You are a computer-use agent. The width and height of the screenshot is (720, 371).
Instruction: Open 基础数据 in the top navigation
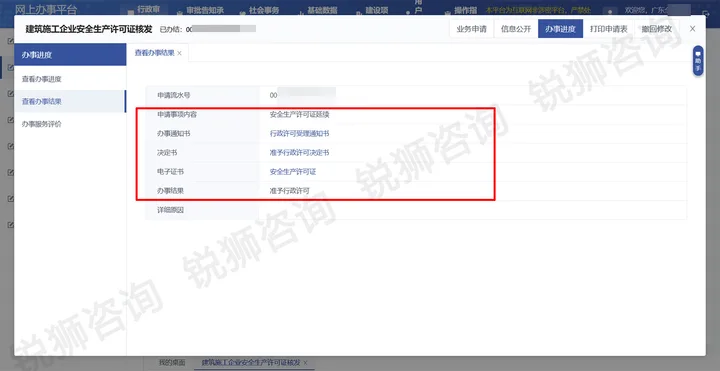[x=322, y=10]
